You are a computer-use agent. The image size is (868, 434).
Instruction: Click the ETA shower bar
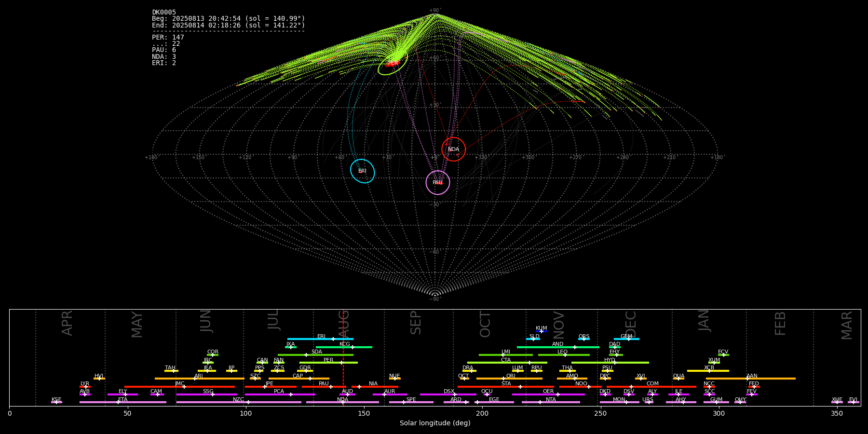[x=123, y=402]
